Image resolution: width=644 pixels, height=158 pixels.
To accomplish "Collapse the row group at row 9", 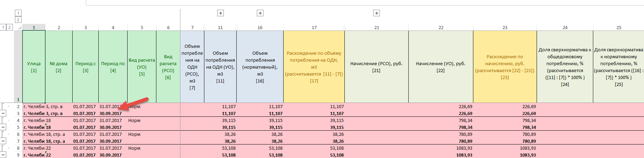I will coord(3,155).
